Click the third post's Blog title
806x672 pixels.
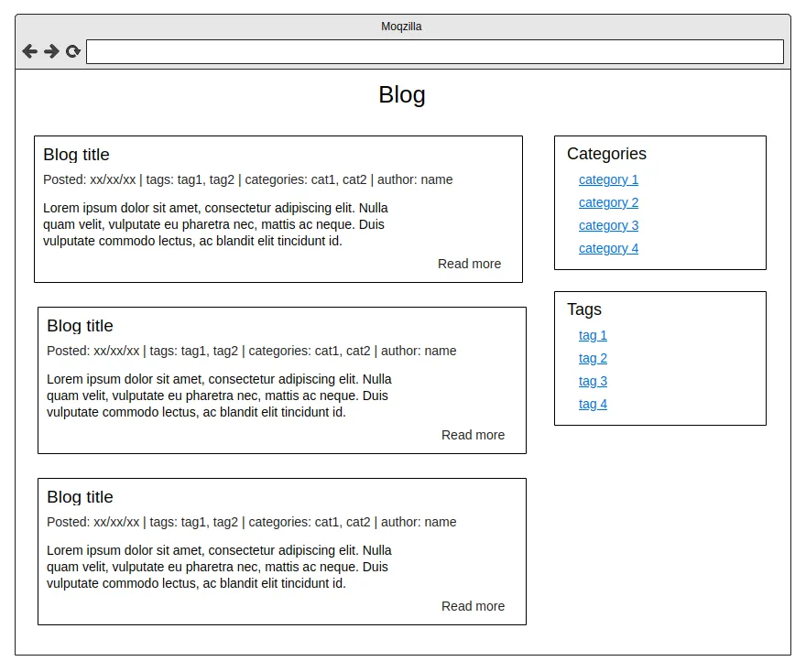(x=80, y=497)
